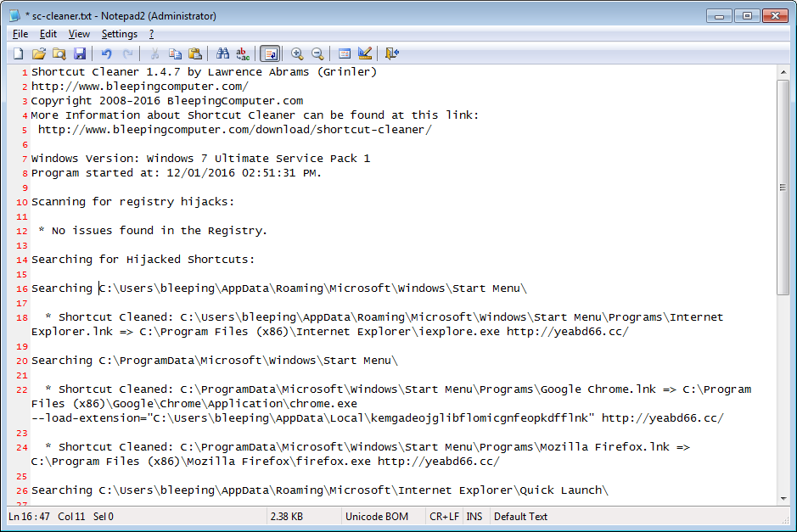Click the shortcut-cleaner download URL on line 5
The image size is (797, 532).
click(235, 130)
